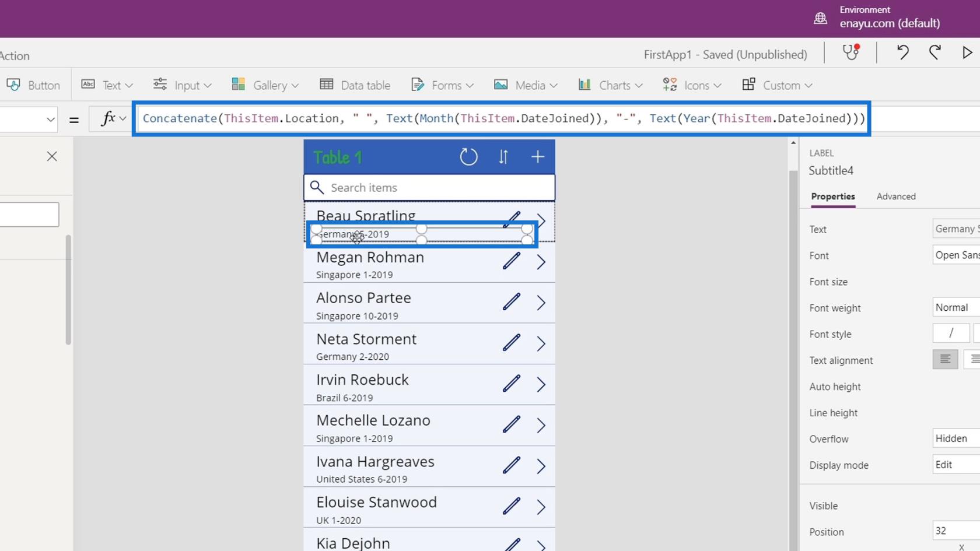The image size is (980, 551).
Task: Click the edit pencil for Irvin Roebuck
Action: (x=512, y=383)
